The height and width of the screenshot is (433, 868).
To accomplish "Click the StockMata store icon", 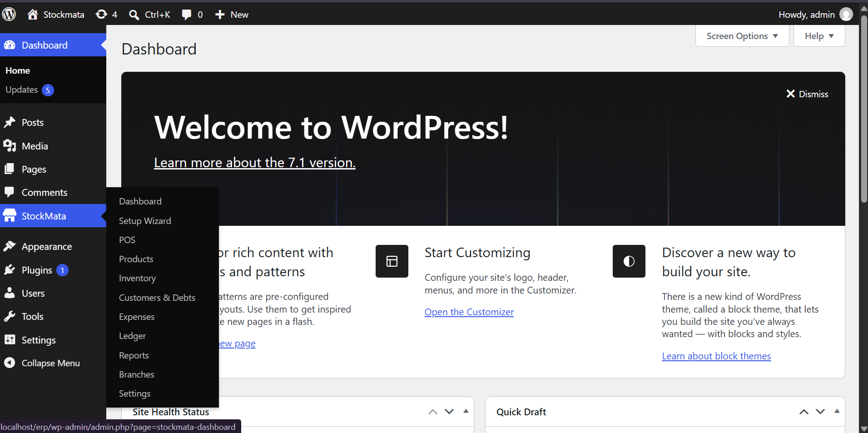I will click(10, 216).
